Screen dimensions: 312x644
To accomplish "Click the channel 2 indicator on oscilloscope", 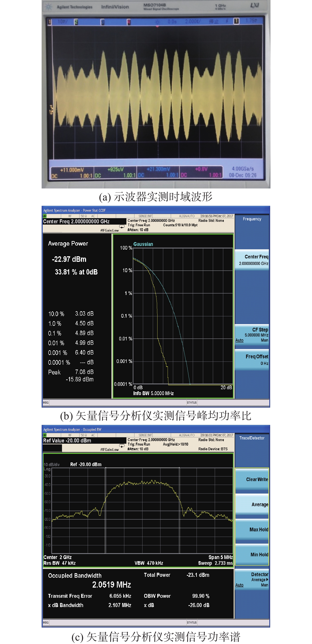I will pyautogui.click(x=76, y=22).
